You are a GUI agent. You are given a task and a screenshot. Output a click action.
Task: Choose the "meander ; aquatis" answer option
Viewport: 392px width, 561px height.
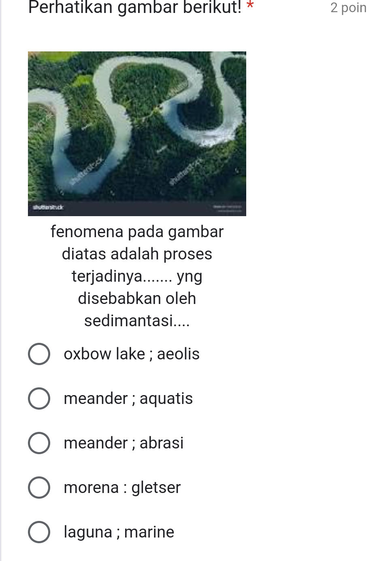[38, 398]
